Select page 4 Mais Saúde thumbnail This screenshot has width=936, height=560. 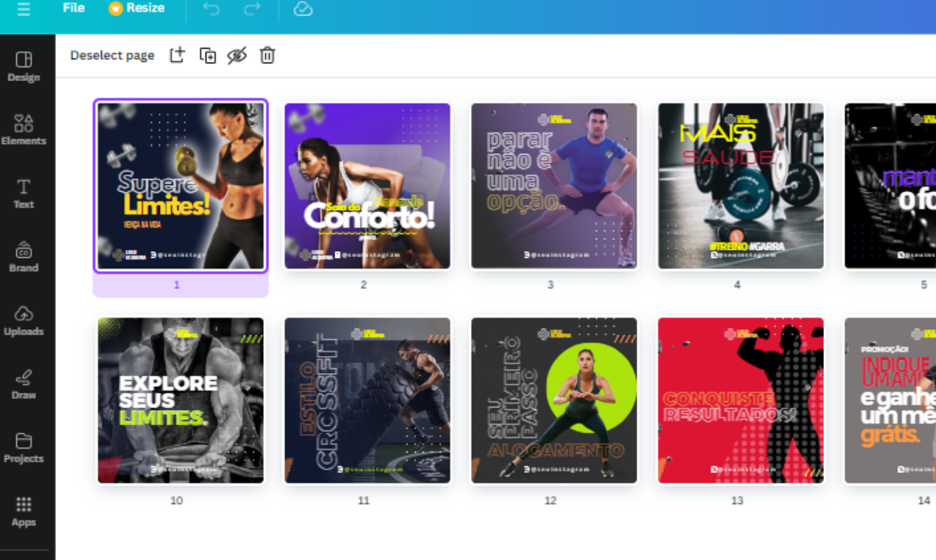click(741, 186)
